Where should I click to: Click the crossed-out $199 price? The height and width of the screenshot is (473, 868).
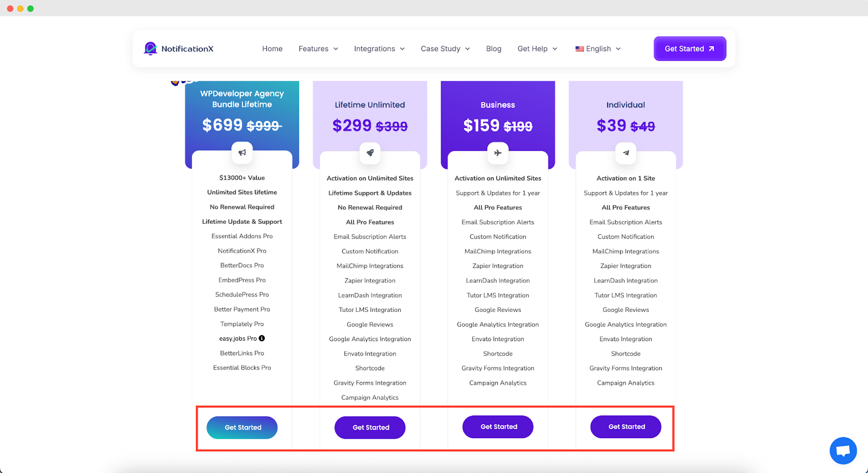(518, 127)
